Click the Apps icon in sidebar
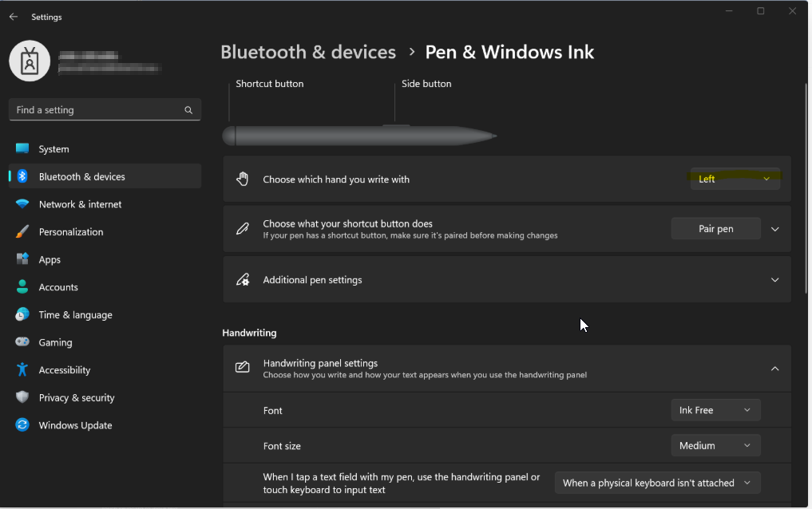 point(22,258)
